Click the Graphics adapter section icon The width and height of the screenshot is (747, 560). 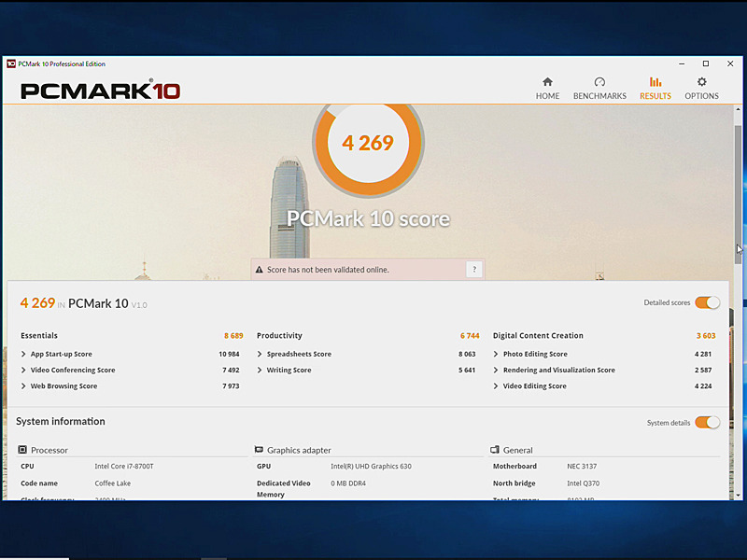tap(259, 450)
